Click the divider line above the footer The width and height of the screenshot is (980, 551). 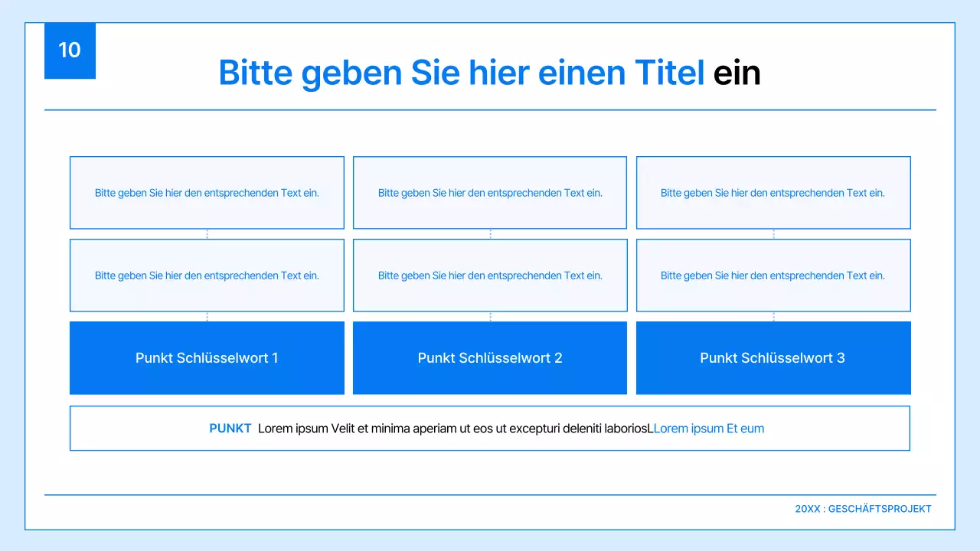click(x=490, y=494)
